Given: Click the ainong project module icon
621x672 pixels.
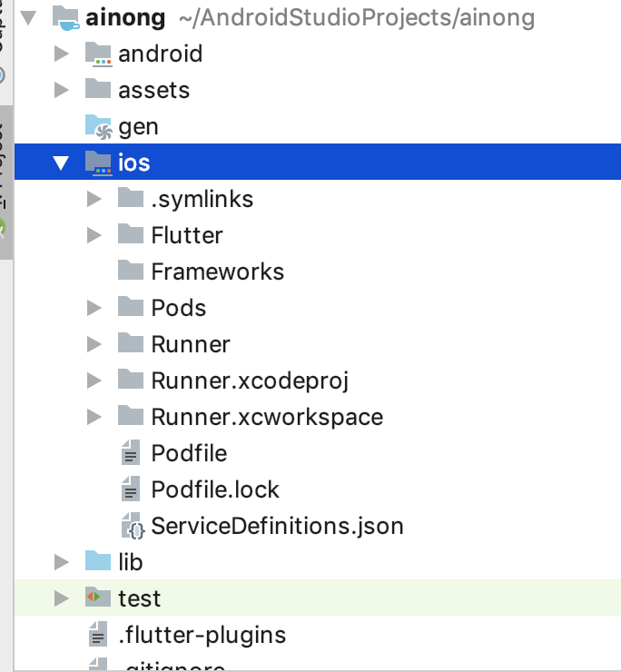Looking at the screenshot, I should [66, 17].
